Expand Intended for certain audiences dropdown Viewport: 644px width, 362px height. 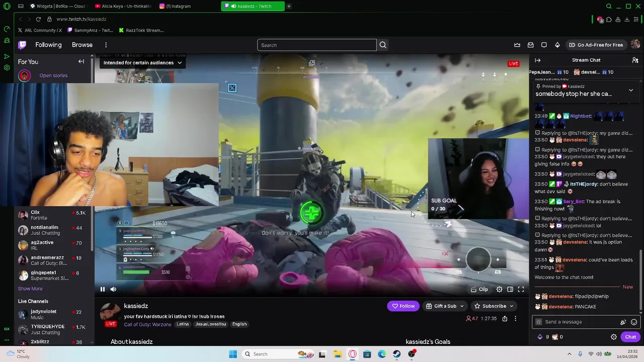[142, 63]
